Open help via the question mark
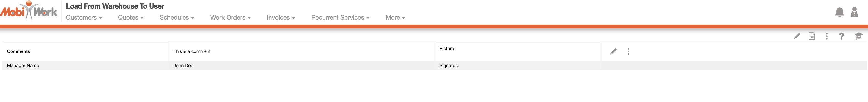 [x=841, y=36]
